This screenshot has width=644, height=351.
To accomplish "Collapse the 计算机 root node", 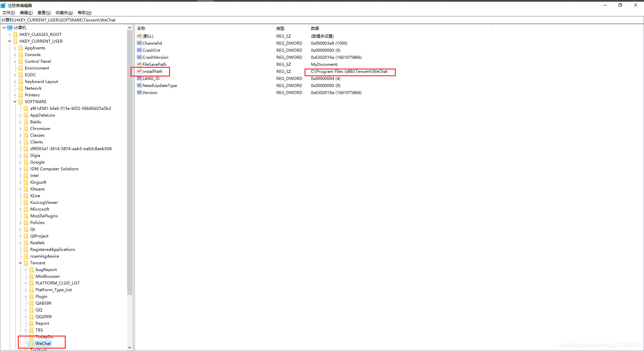I will pyautogui.click(x=4, y=28).
